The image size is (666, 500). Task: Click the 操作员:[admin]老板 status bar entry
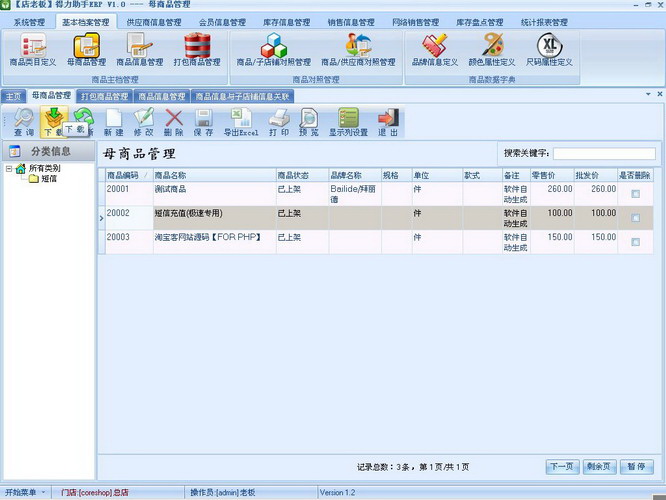(223, 493)
